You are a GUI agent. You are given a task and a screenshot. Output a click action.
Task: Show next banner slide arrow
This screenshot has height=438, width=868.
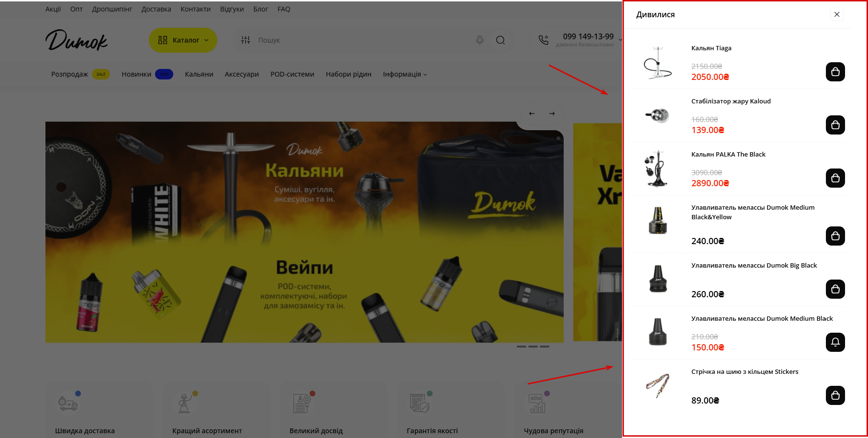point(552,113)
